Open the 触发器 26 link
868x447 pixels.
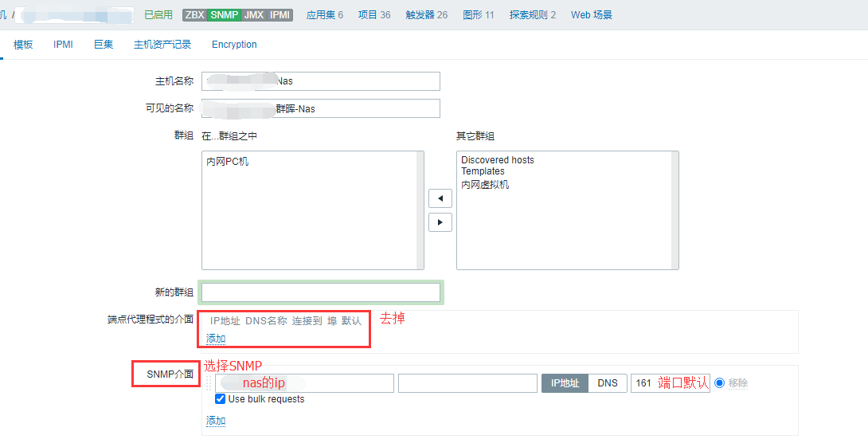coord(427,15)
